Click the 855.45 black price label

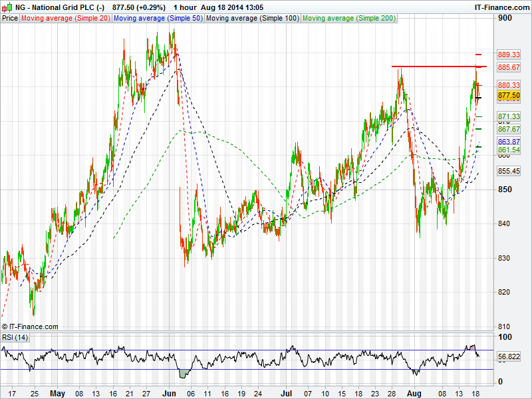pyautogui.click(x=508, y=171)
